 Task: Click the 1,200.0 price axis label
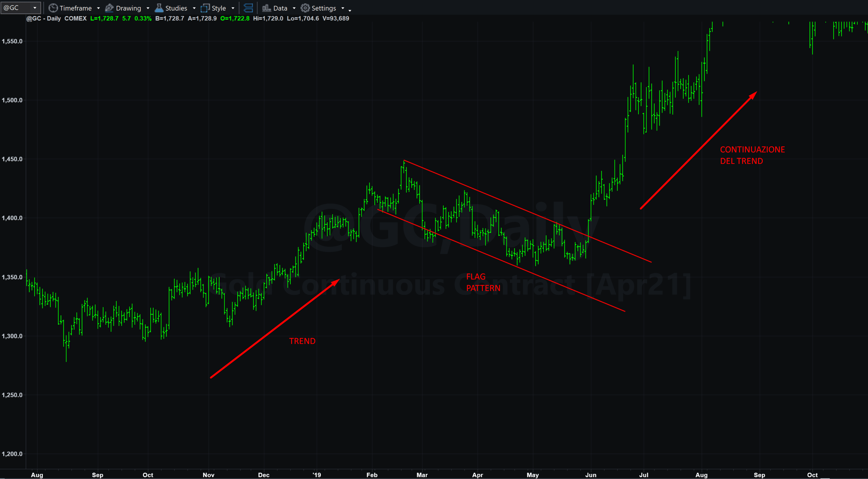coord(12,454)
